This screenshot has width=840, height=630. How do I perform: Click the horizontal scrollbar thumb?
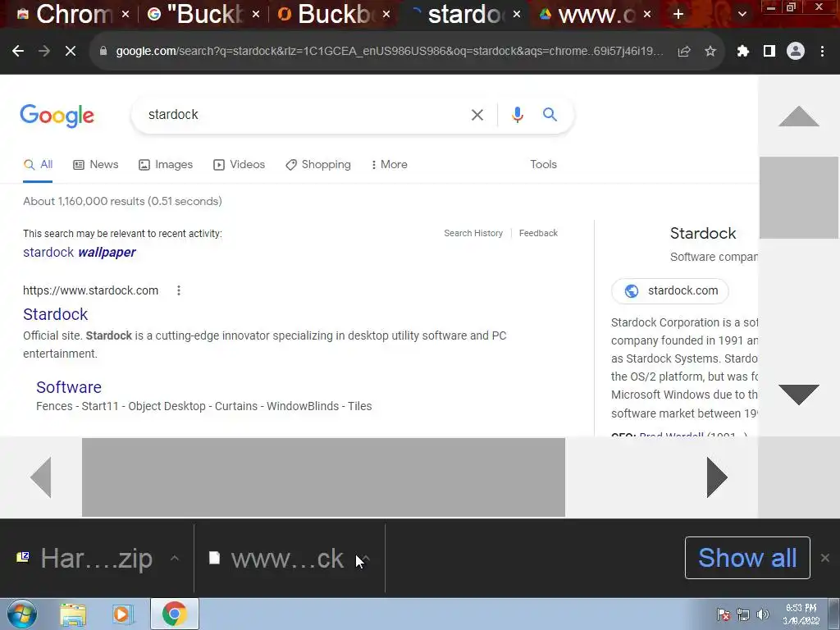click(x=323, y=477)
